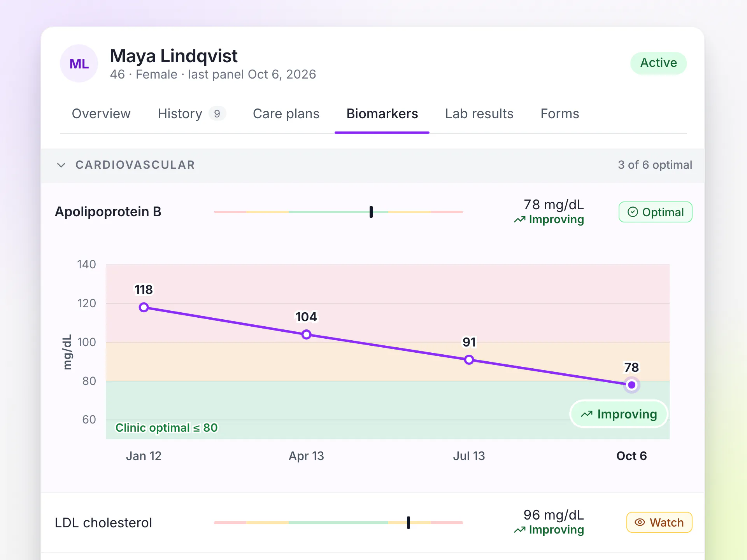This screenshot has width=747, height=560.
Task: Click the trend arrow under 96 mg/dL
Action: [x=519, y=530]
